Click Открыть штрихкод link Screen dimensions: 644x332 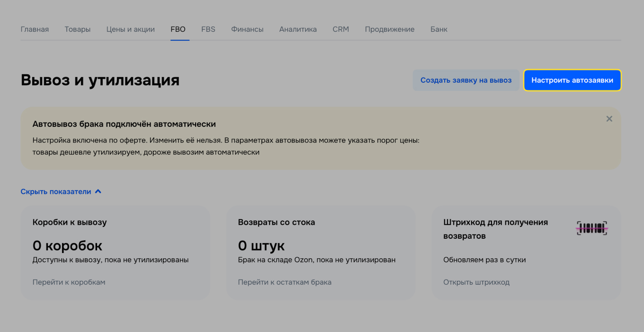(x=476, y=282)
